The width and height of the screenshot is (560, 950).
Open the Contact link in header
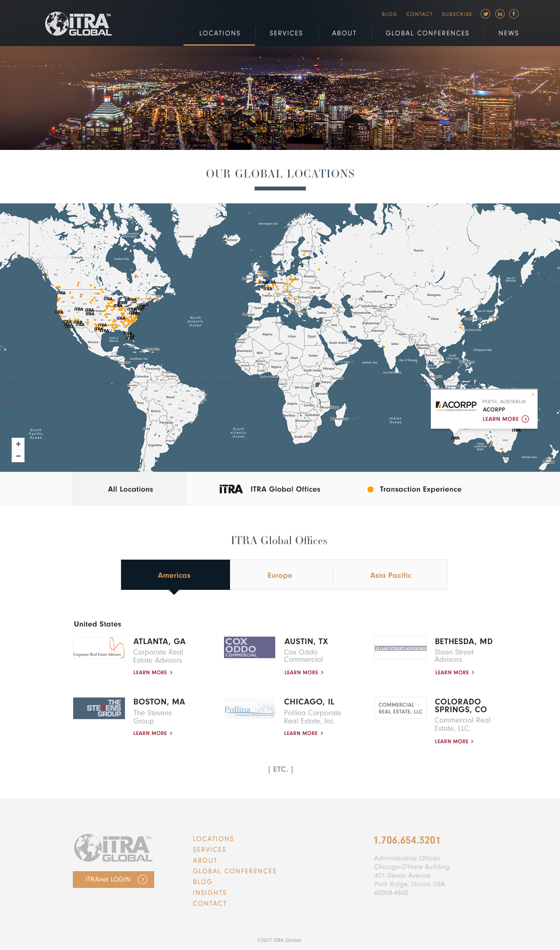click(419, 14)
